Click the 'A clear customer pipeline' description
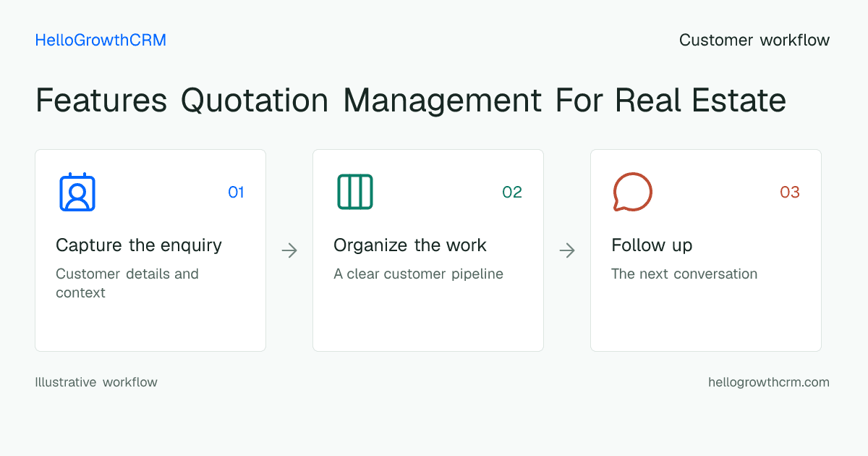Image resolution: width=868 pixels, height=456 pixels. [418, 274]
